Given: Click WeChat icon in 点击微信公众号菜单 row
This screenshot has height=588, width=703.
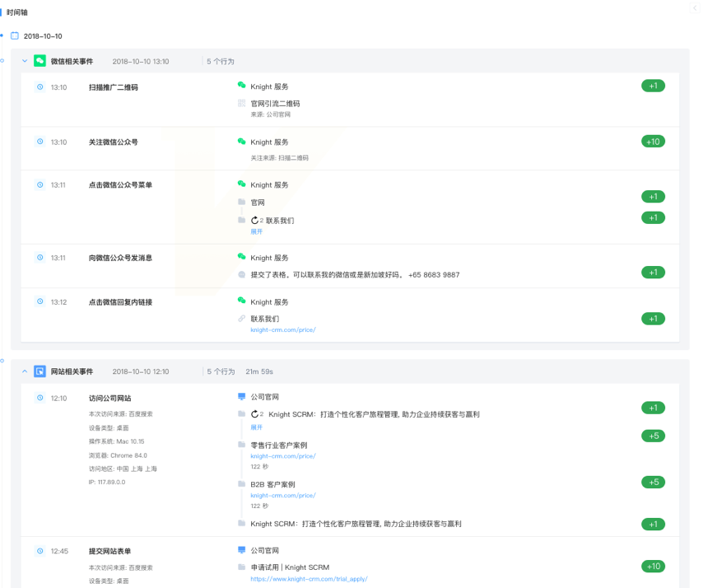Looking at the screenshot, I should [242, 184].
